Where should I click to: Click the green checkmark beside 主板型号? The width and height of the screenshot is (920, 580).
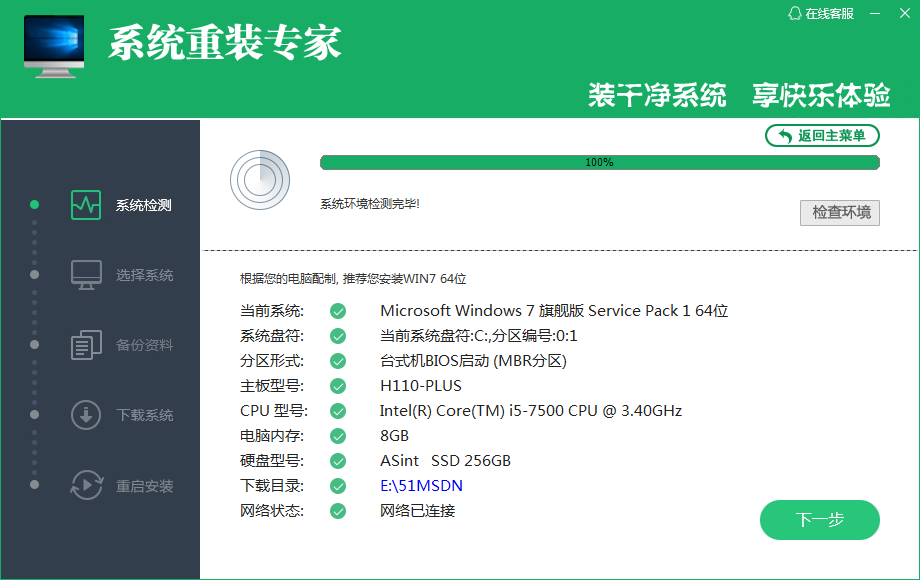click(338, 386)
